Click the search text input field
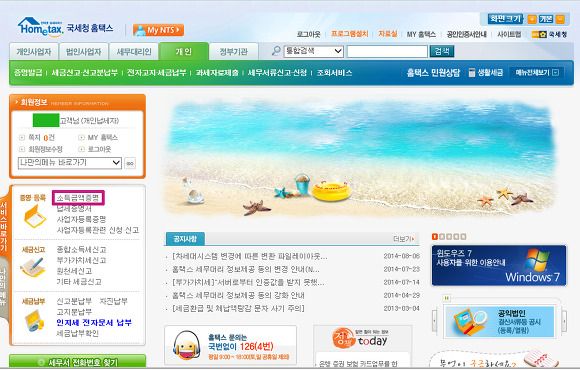This screenshot has width=580, height=370. pos(387,51)
